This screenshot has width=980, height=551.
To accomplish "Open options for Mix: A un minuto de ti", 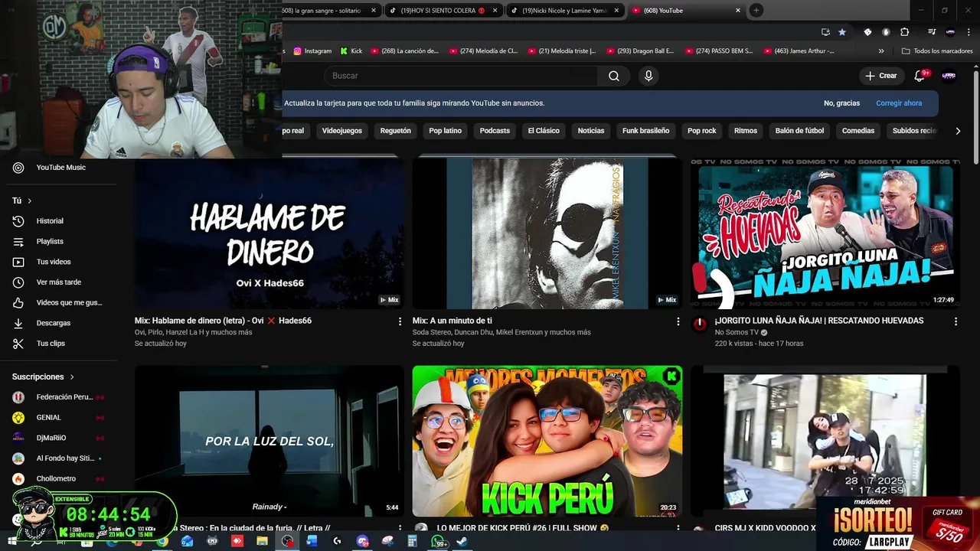I will pos(678,321).
